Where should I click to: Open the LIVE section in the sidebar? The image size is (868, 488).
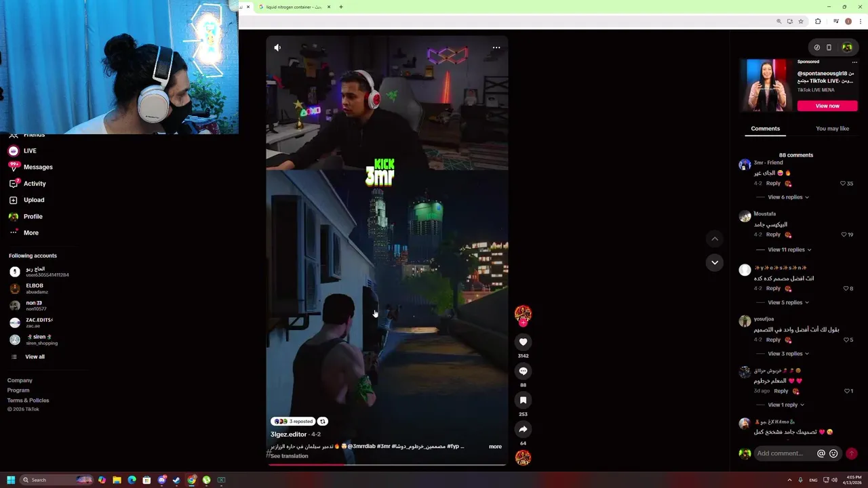click(23, 150)
